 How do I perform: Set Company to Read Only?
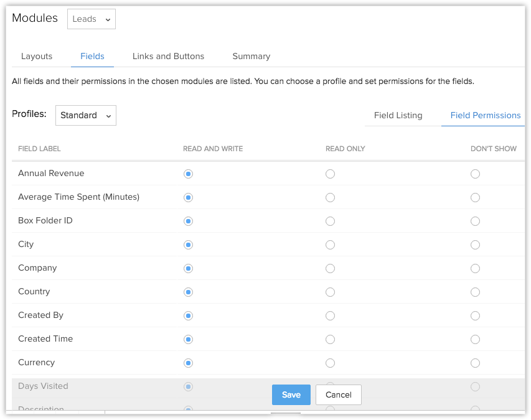330,269
